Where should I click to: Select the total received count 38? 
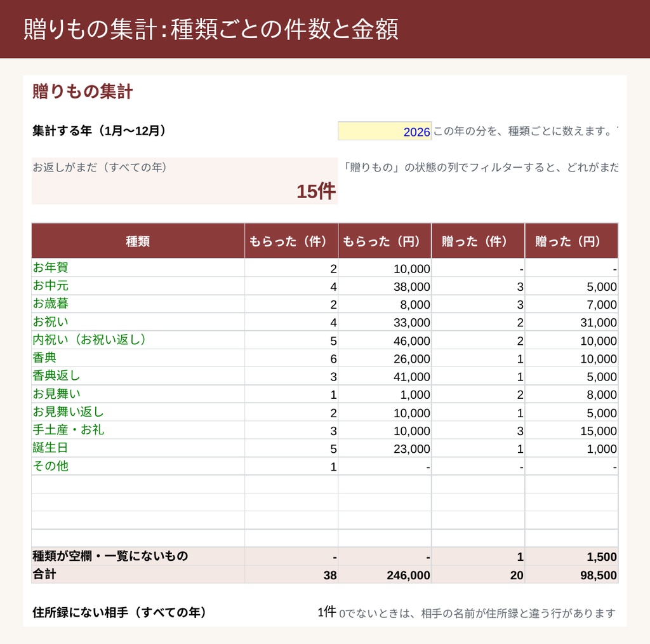coord(291,575)
